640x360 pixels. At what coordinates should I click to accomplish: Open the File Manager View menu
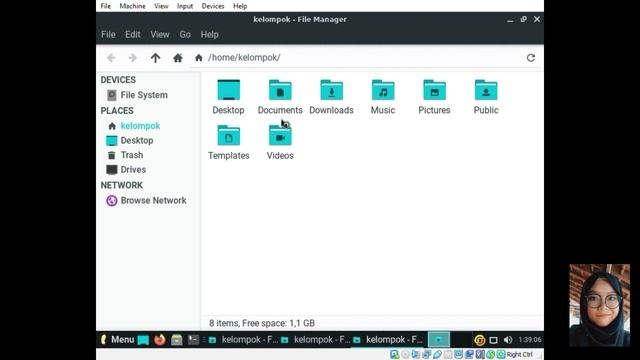point(160,35)
